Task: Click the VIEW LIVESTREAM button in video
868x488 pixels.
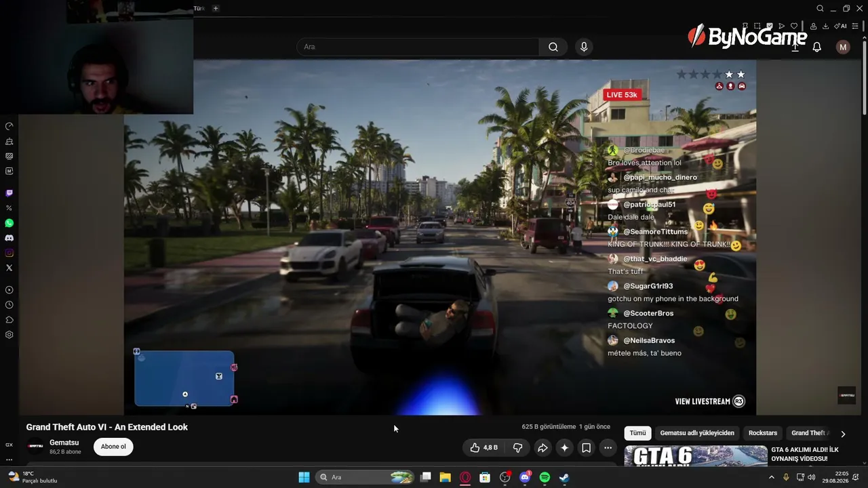Action: click(709, 401)
